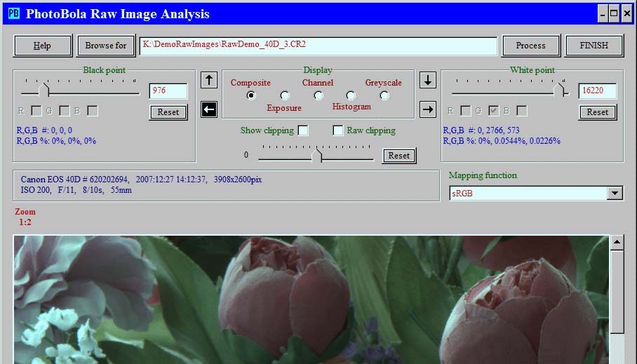Screen dimensions: 637x364
Task: Click the White point slider handle
Action: (559, 90)
